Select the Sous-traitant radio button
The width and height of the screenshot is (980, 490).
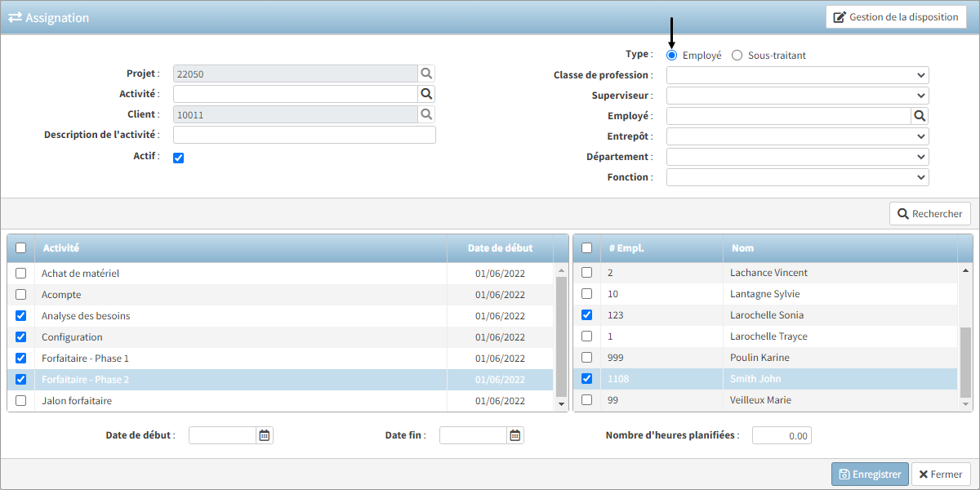click(736, 55)
